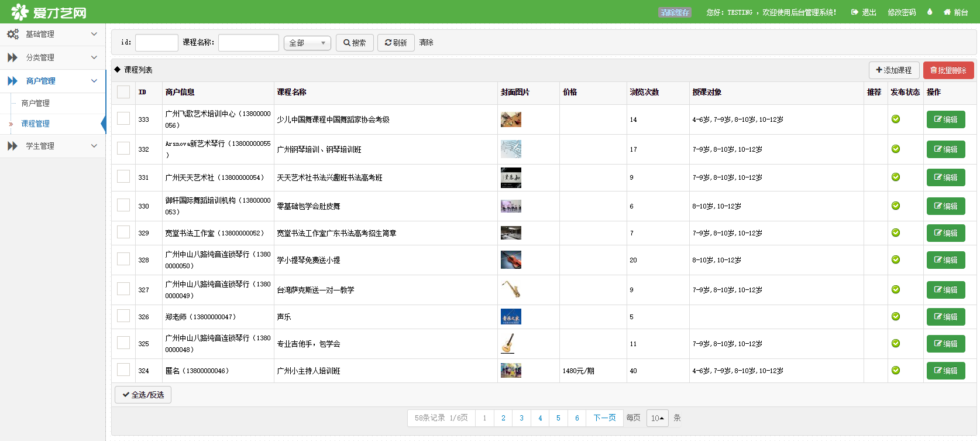Click the green publish status icon for course 324
The image size is (980, 441).
pyautogui.click(x=896, y=370)
